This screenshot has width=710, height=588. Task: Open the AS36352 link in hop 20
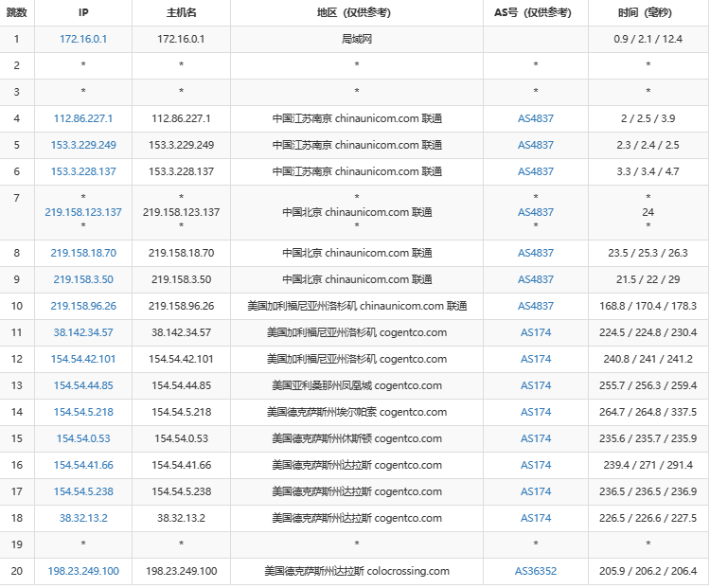536,571
